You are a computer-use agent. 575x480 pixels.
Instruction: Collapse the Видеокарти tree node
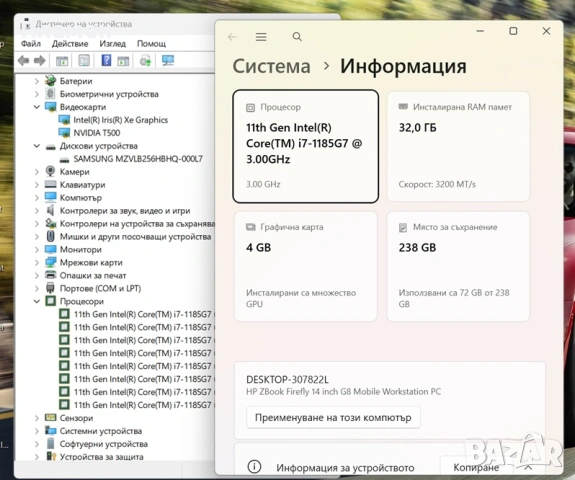[x=37, y=107]
